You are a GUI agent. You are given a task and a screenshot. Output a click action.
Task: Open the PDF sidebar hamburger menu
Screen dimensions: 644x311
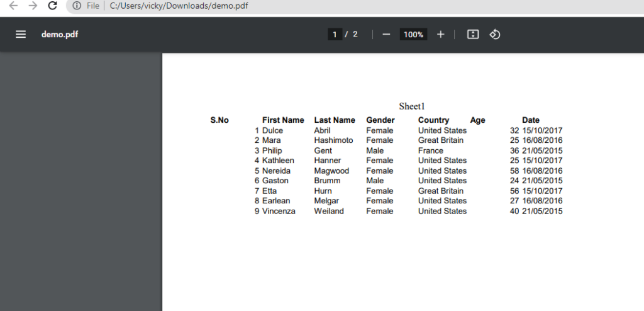[21, 35]
